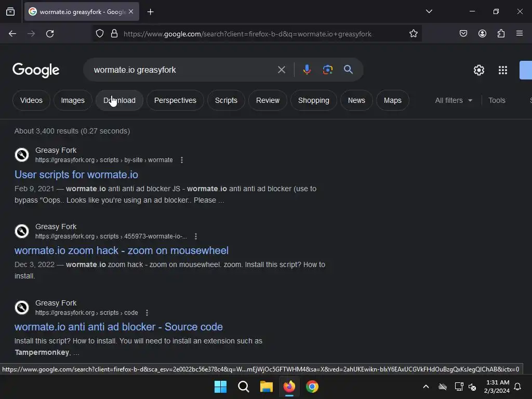532x399 pixels.
Task: Go to Google homepage via logo
Action: click(x=36, y=70)
